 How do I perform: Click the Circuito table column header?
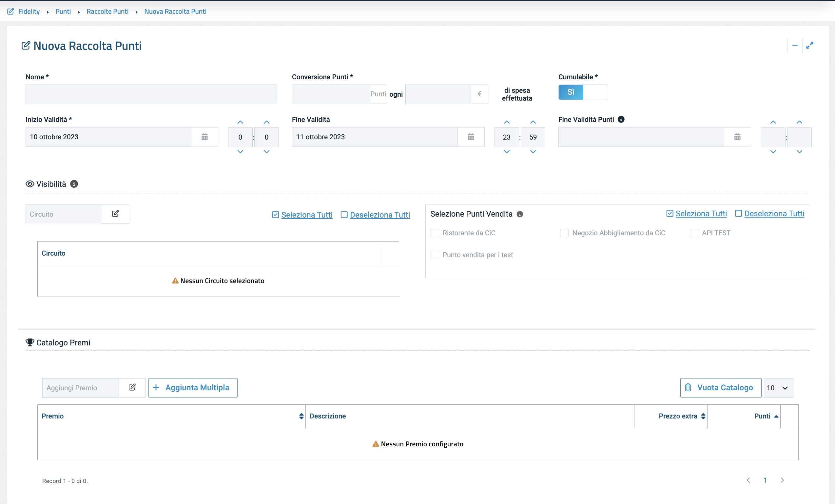(x=209, y=253)
